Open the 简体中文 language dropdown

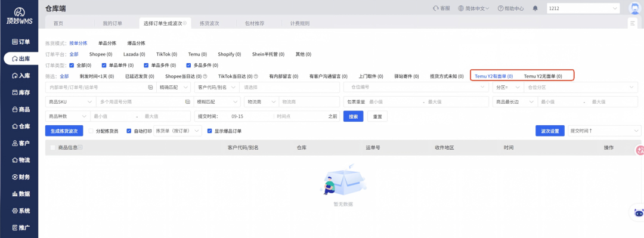(x=473, y=8)
